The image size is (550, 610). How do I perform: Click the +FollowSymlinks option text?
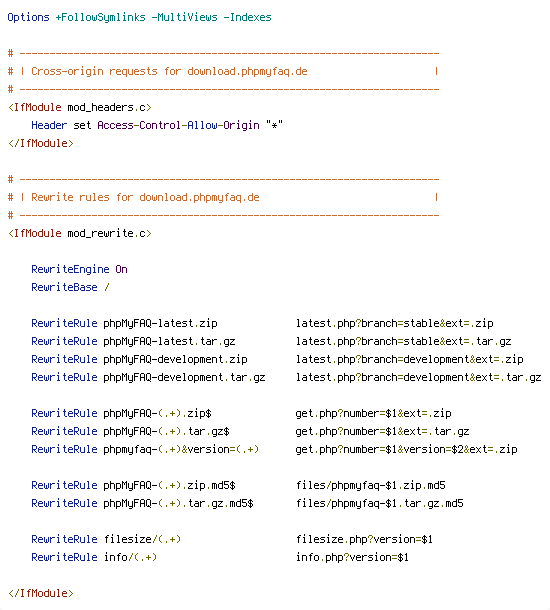[100, 18]
